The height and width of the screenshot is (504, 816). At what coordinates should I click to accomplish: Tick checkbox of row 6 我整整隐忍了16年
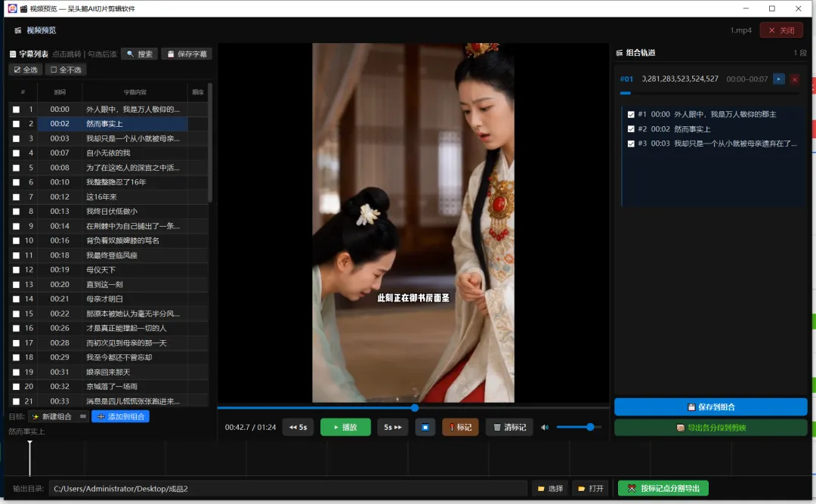click(16, 182)
